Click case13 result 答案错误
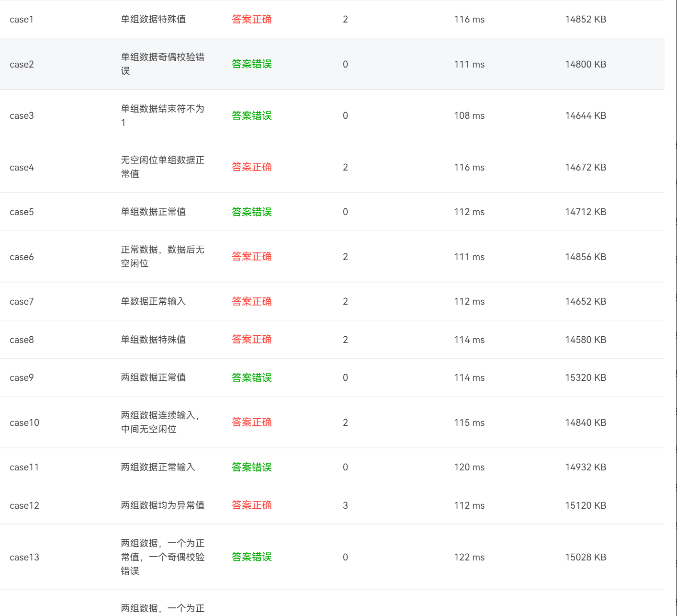677x616 pixels. [252, 557]
